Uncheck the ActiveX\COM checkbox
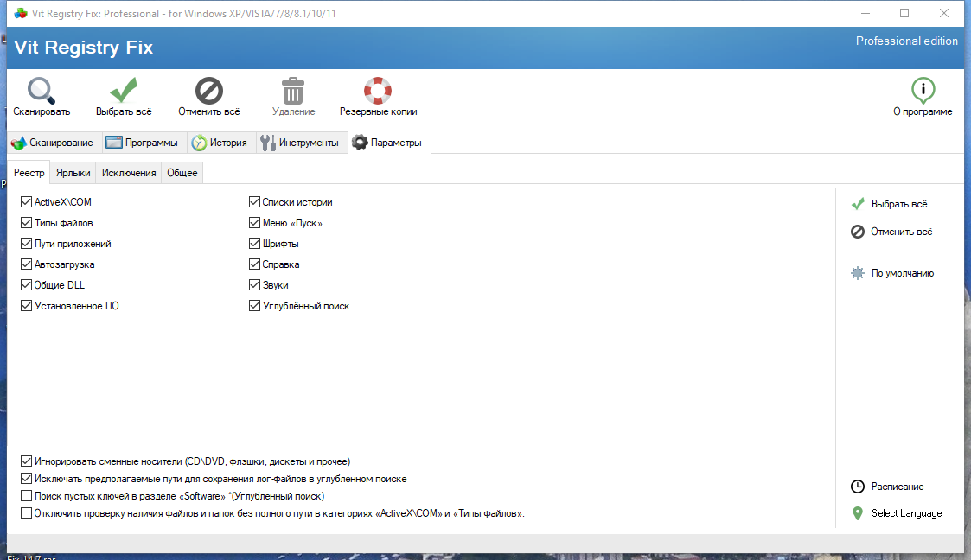Screen dimensions: 971x560 (26, 201)
